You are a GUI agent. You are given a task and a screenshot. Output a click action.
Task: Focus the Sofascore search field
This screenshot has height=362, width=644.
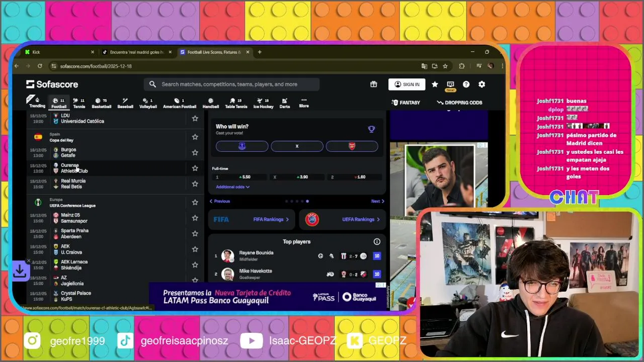[x=231, y=84]
